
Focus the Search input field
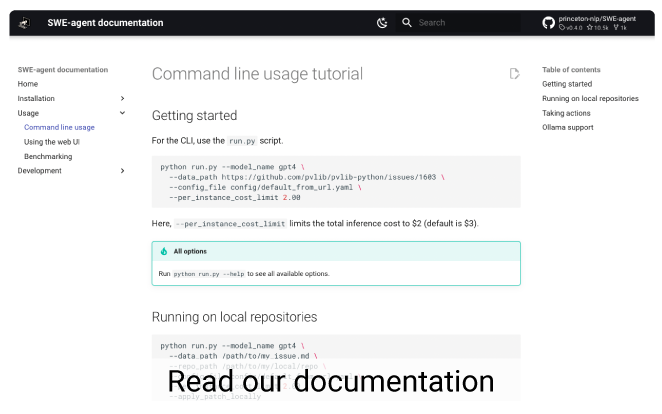(458, 23)
